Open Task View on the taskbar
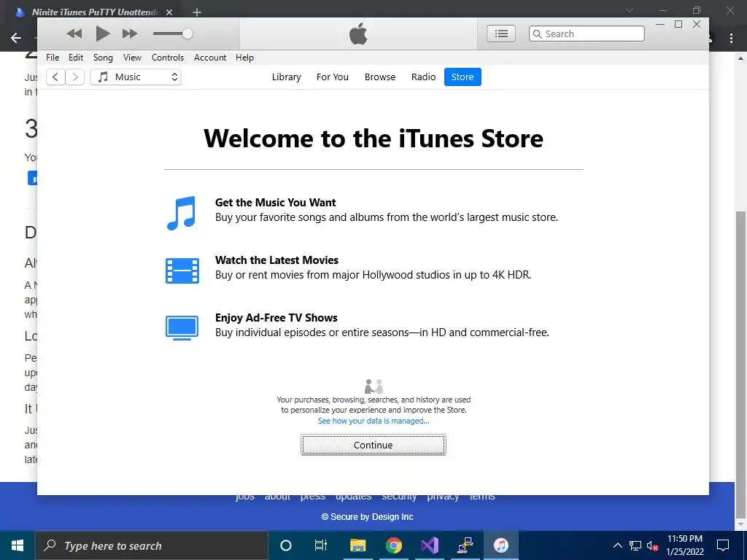 [321, 545]
